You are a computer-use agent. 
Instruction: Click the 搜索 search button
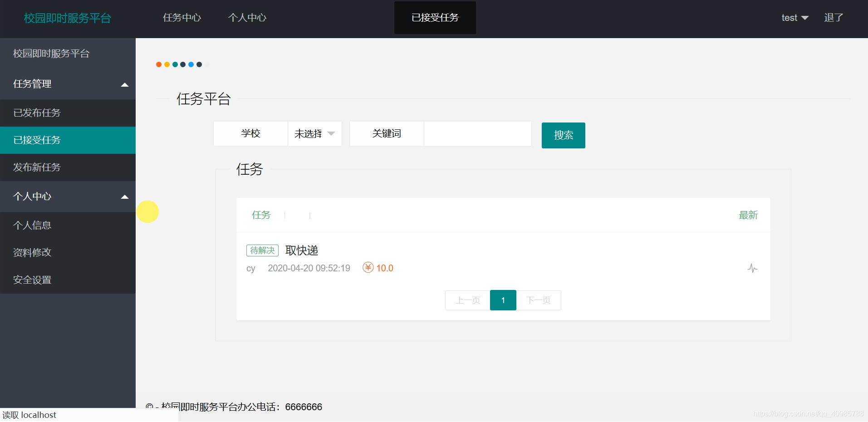(564, 135)
